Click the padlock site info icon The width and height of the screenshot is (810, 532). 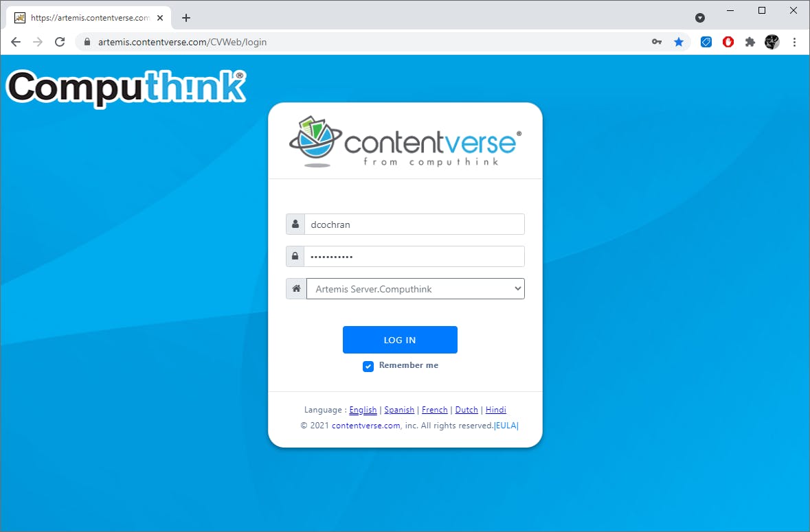coord(87,42)
